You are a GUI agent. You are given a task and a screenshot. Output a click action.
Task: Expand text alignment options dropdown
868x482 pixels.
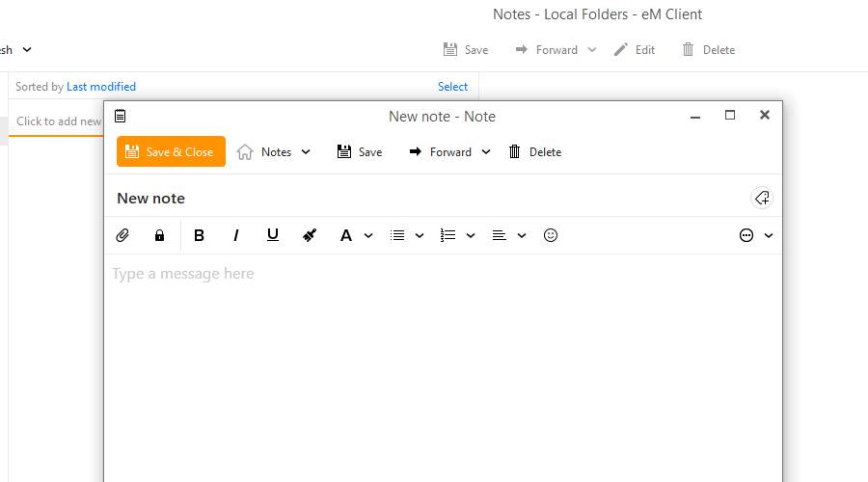[x=522, y=236]
